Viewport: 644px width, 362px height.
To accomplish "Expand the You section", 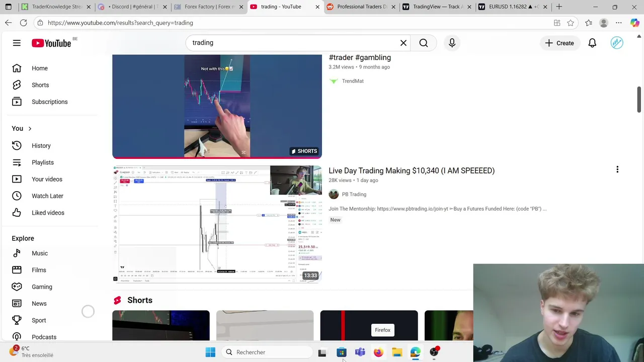I will pyautogui.click(x=22, y=128).
